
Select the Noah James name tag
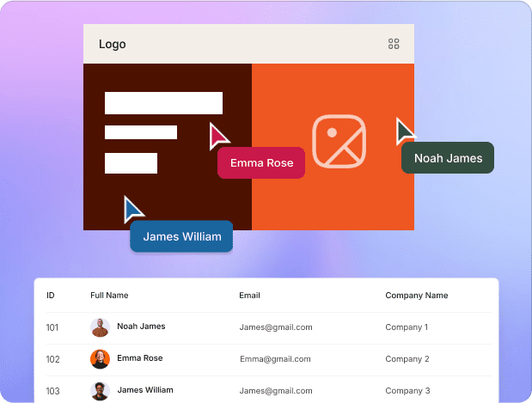(x=448, y=158)
